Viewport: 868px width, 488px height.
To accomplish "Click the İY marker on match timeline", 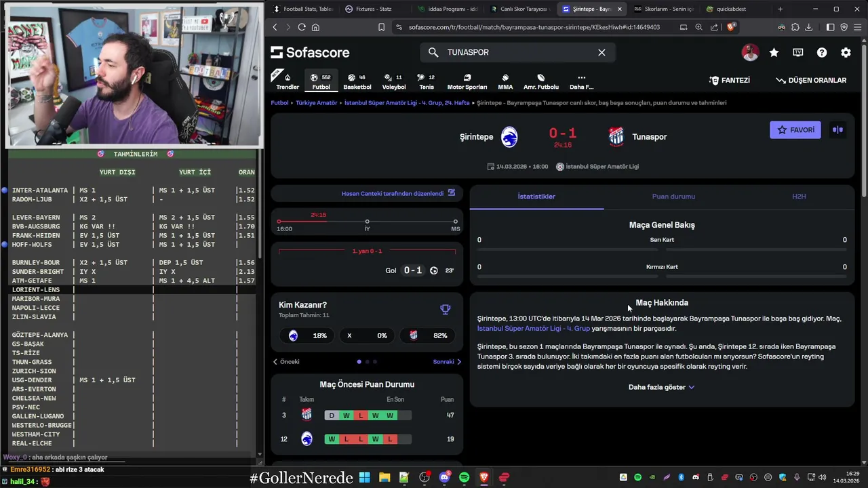I will [367, 222].
